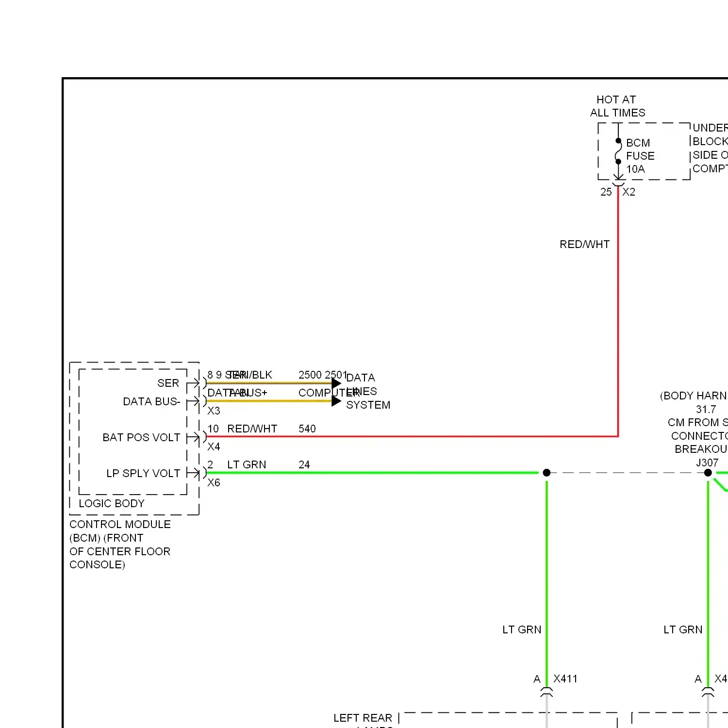
Task: Click the 'J307' splice label
Action: point(707,463)
